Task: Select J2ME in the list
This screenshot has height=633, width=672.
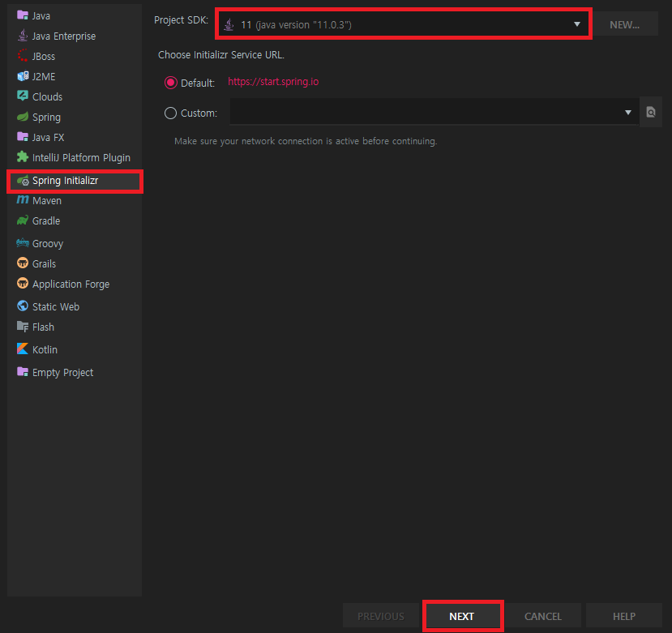Action: point(75,77)
